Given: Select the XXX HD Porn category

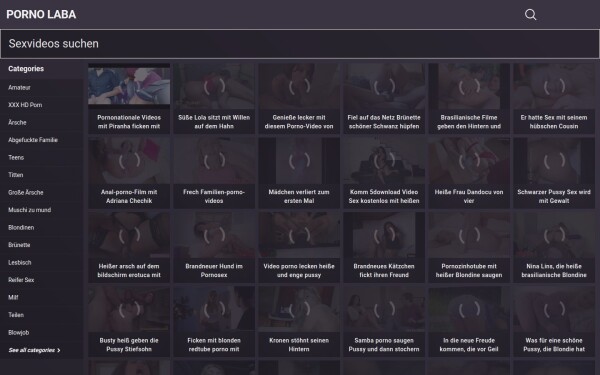Looking at the screenshot, I should click(25, 105).
